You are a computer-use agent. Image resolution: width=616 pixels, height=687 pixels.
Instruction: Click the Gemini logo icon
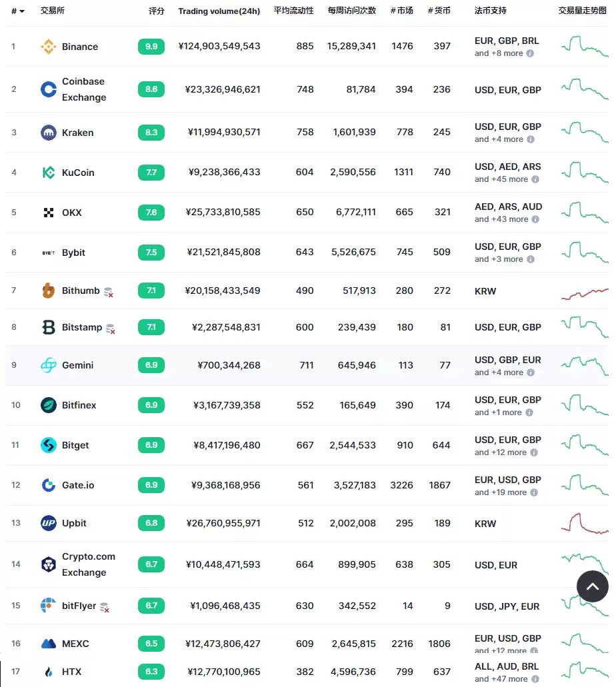(x=48, y=365)
